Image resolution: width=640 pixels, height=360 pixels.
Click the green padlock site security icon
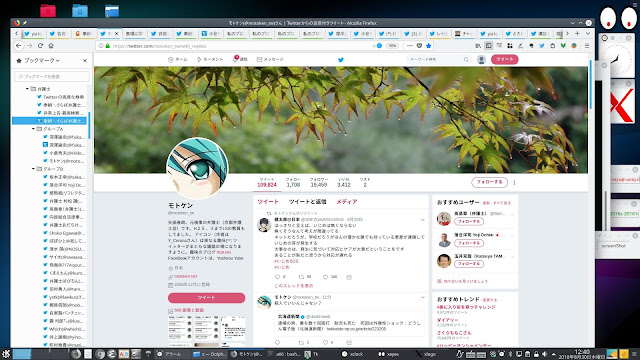(x=108, y=46)
